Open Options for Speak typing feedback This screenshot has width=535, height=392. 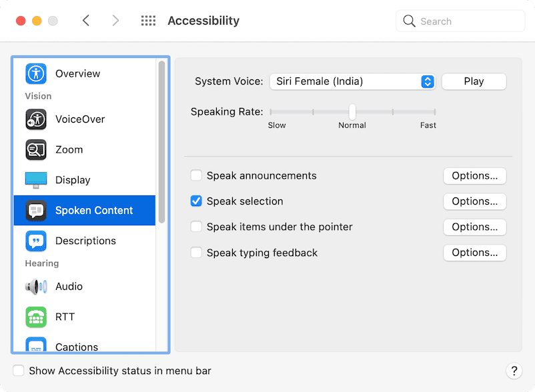[x=474, y=253]
